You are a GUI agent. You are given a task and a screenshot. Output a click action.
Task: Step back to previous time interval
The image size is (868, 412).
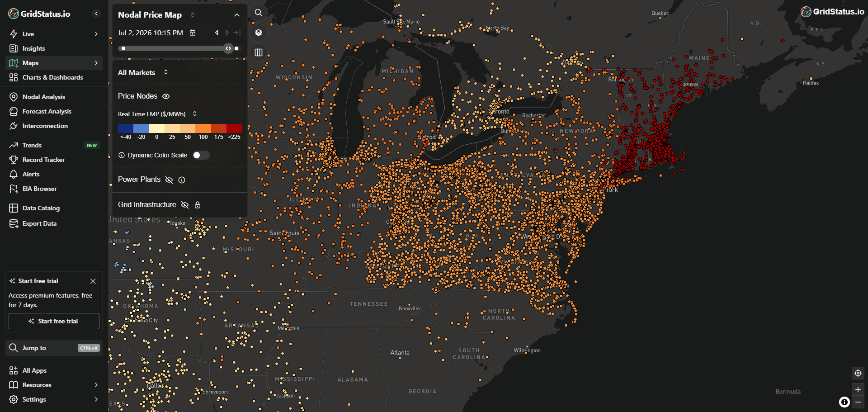[x=217, y=33]
